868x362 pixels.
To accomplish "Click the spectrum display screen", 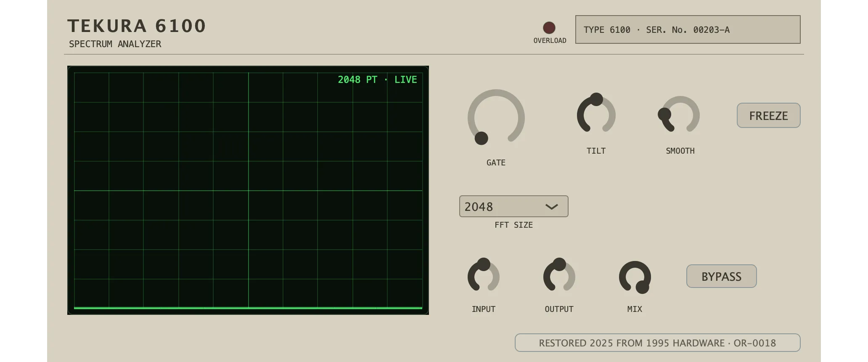I will [x=248, y=190].
